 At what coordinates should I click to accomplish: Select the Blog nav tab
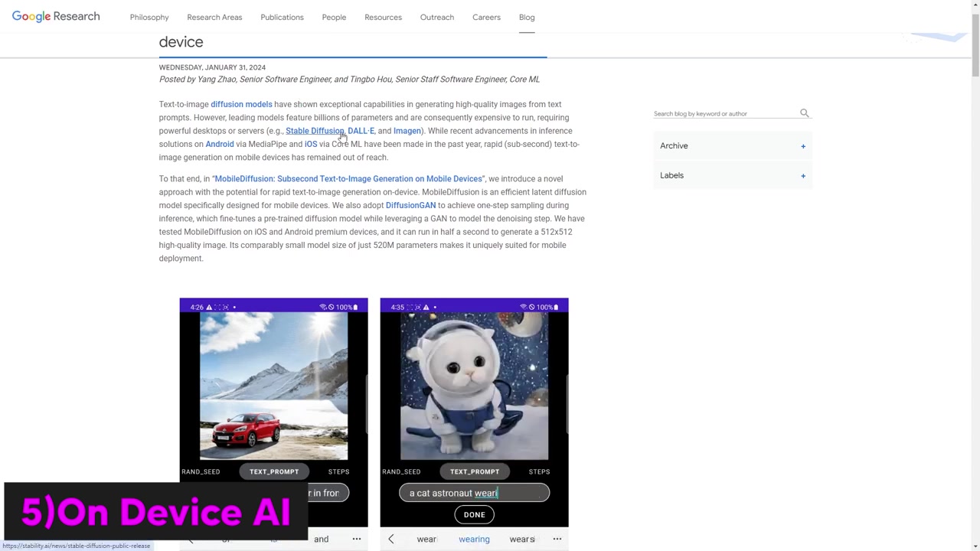click(527, 17)
